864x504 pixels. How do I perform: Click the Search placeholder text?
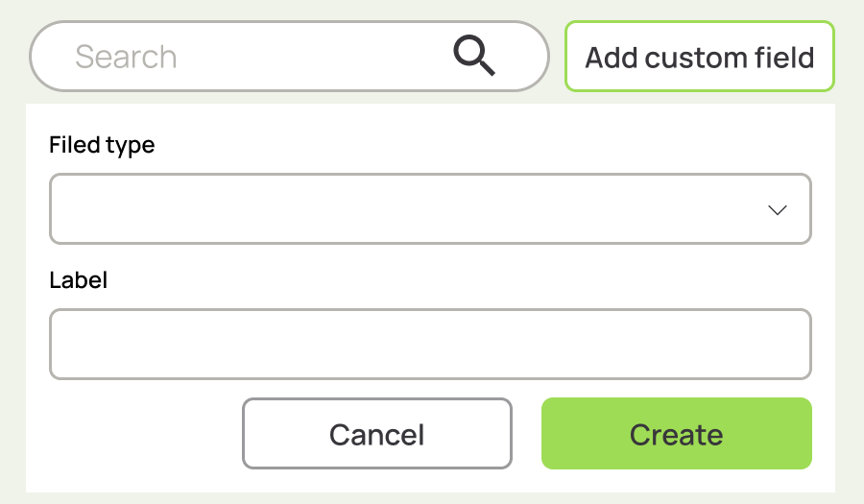pyautogui.click(x=126, y=57)
